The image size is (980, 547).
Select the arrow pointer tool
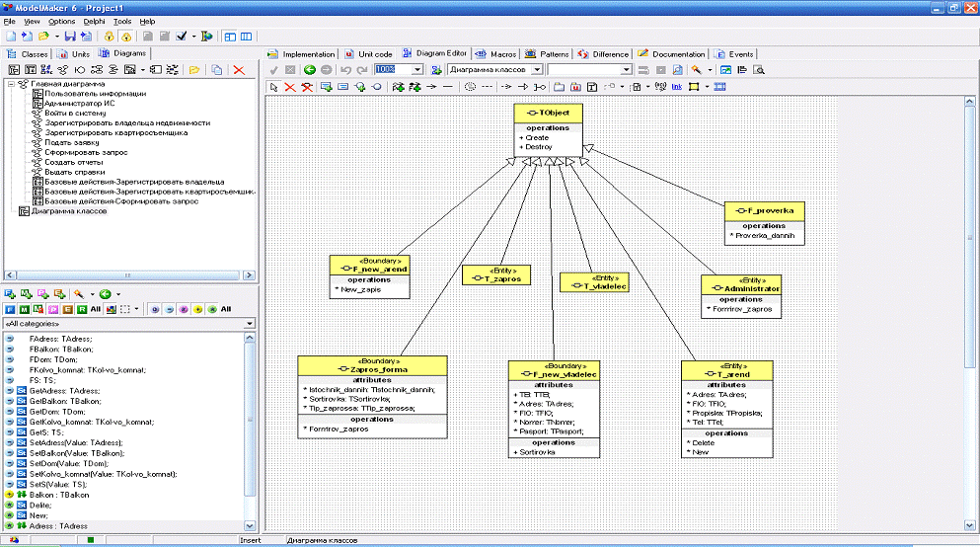[274, 87]
